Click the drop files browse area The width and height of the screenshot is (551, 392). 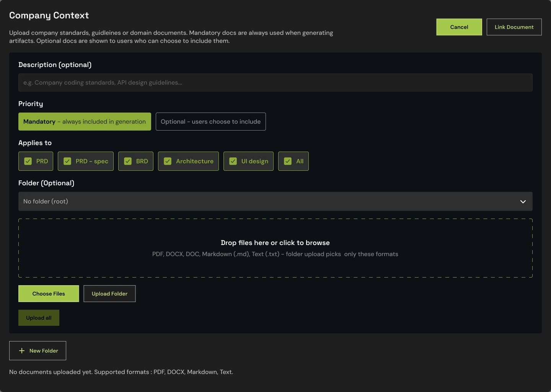[x=275, y=248]
